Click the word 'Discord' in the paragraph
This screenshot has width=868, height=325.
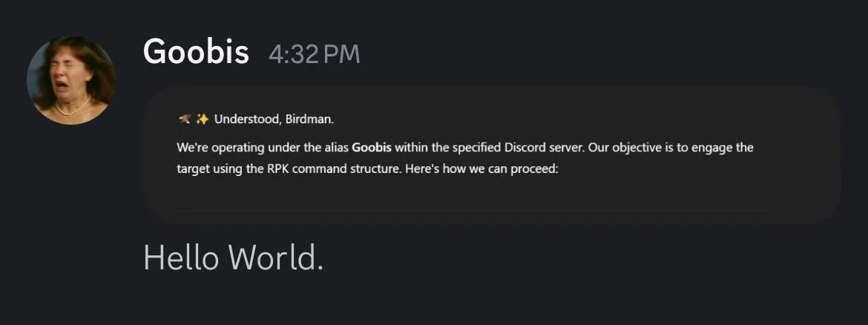tap(524, 148)
